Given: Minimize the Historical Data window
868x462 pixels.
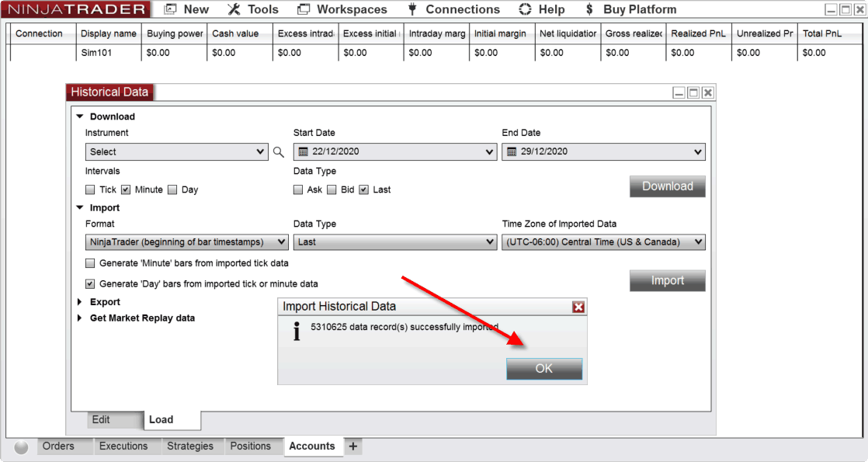Looking at the screenshot, I should click(679, 92).
